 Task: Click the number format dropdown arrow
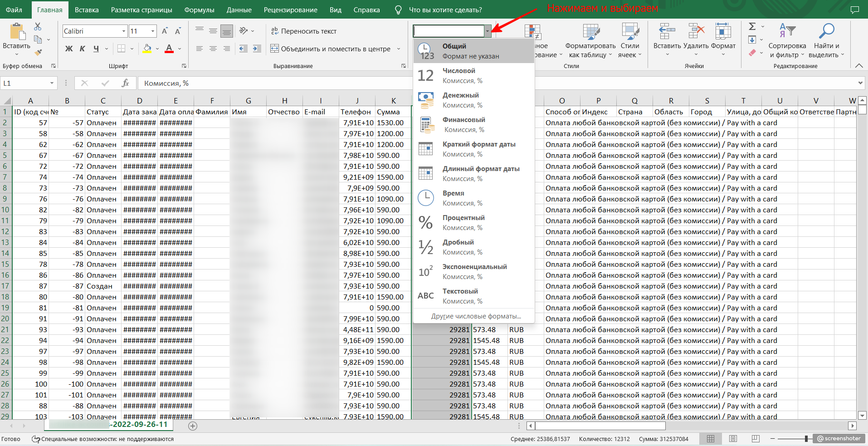point(488,31)
